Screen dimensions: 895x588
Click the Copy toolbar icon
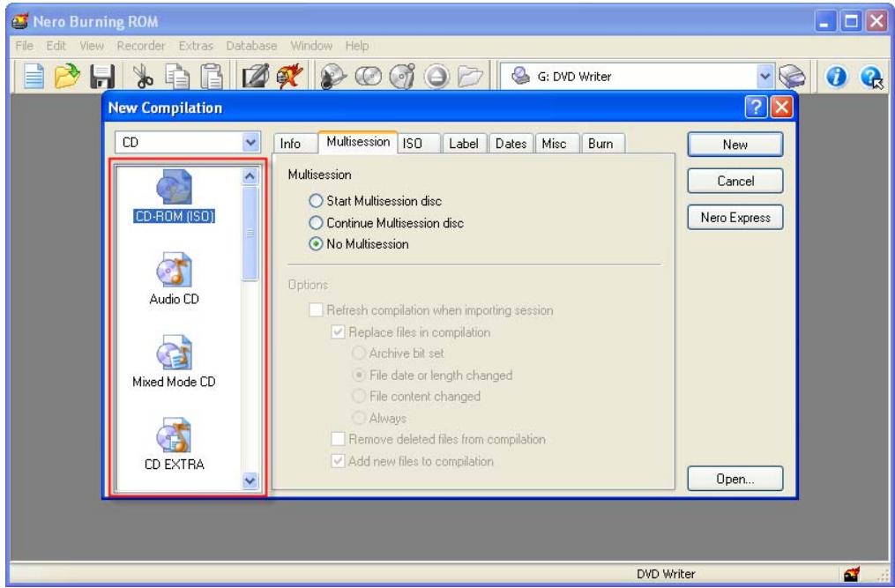click(177, 77)
